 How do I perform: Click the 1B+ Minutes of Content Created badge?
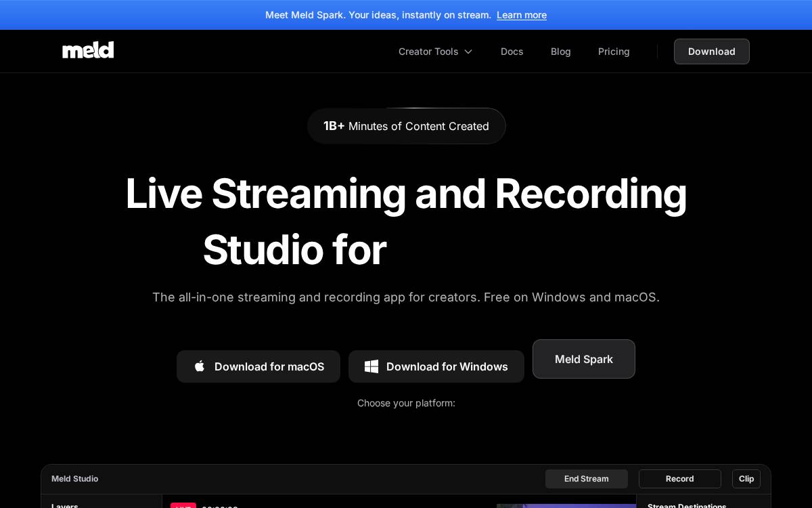[x=406, y=126]
